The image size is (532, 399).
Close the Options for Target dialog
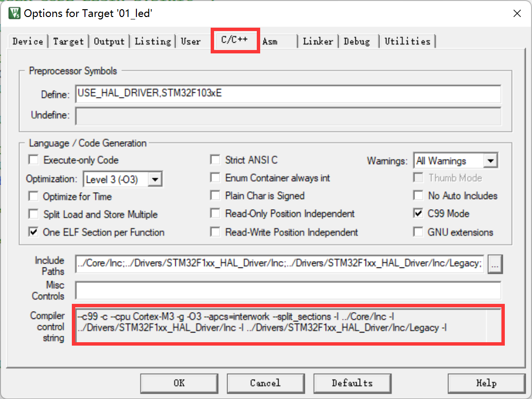coord(517,14)
